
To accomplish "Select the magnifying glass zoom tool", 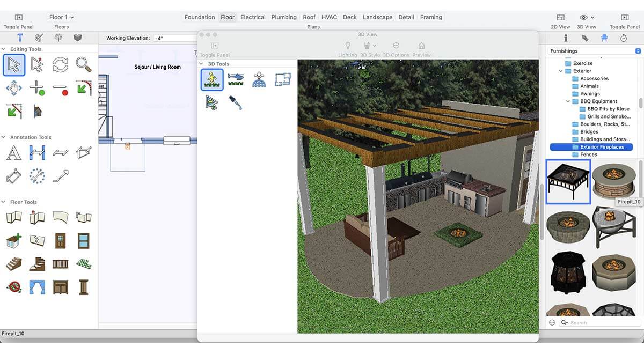I will click(x=83, y=65).
